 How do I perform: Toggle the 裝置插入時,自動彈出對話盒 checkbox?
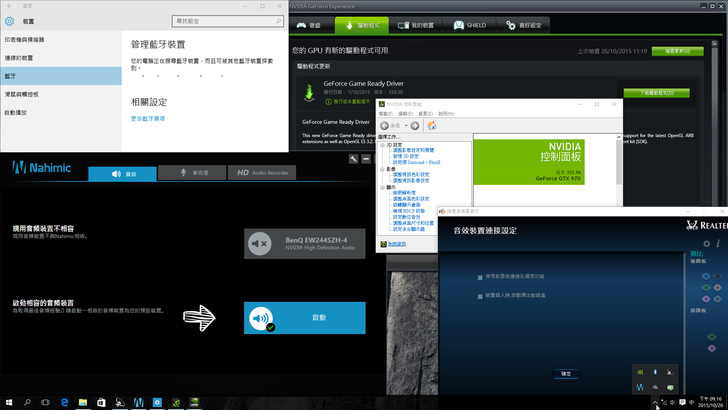480,296
